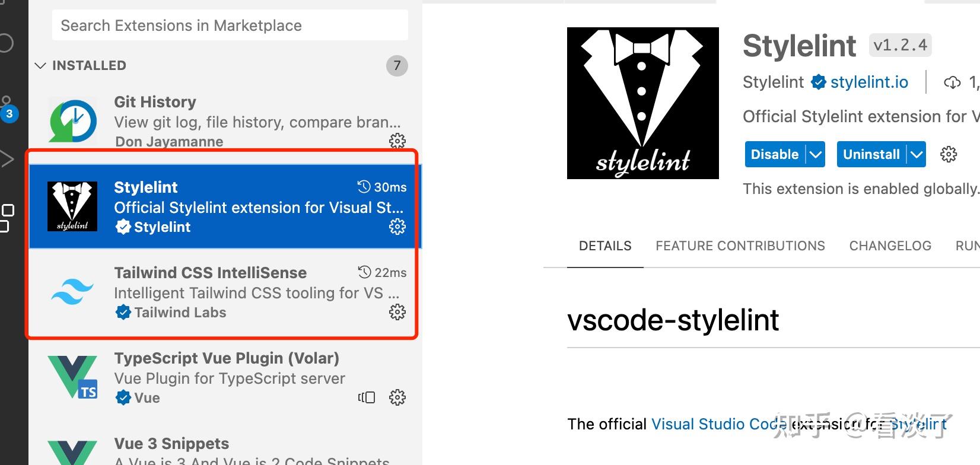Image resolution: width=980 pixels, height=465 pixels.
Task: Click the Disable button
Action: click(775, 154)
